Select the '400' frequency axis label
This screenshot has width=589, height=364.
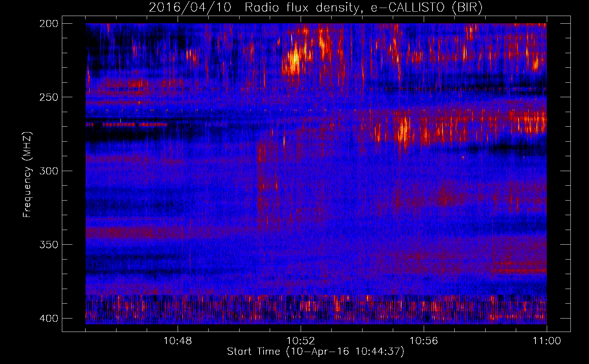coord(48,318)
